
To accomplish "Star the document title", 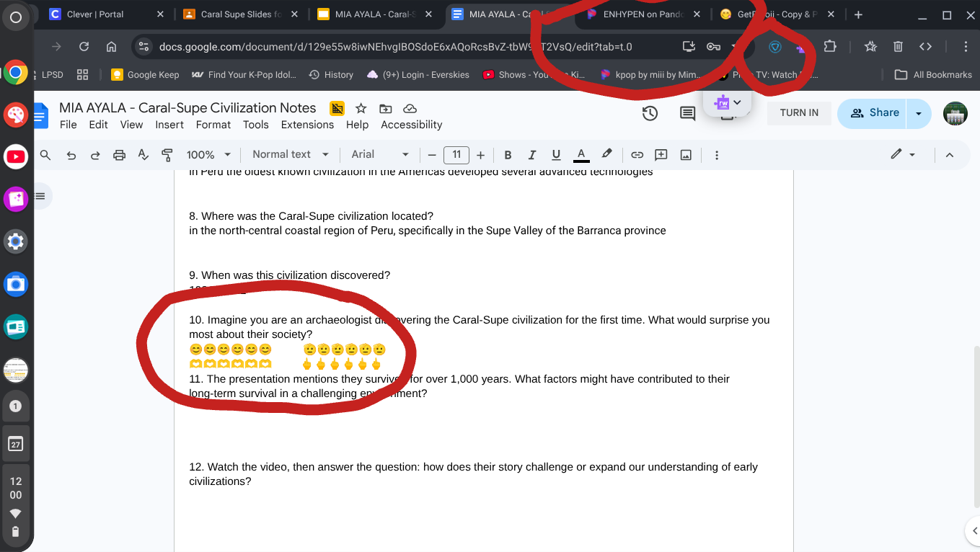I will point(361,108).
